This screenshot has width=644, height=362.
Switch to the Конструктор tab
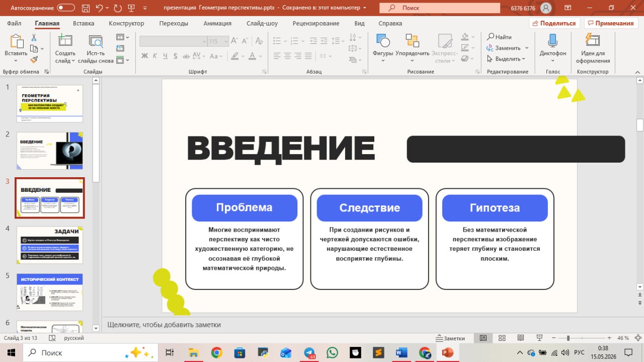tap(126, 24)
